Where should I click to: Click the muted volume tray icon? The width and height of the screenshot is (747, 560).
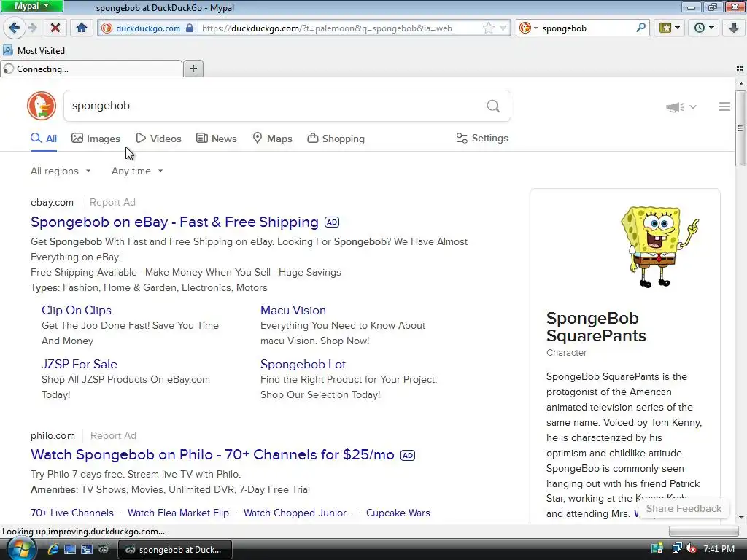tap(691, 548)
